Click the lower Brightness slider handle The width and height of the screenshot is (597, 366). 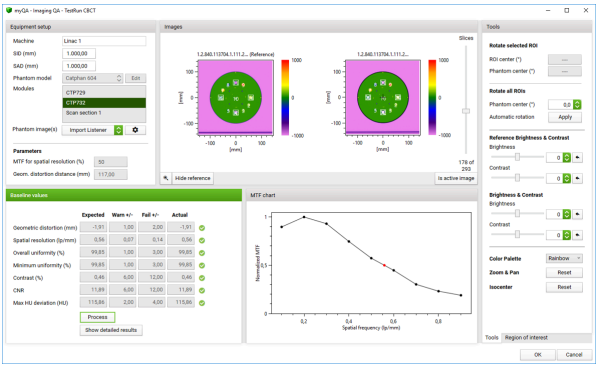tap(517, 214)
